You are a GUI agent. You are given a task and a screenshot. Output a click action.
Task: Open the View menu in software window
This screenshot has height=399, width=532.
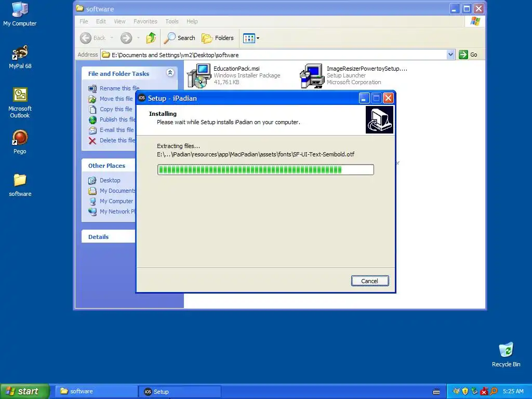coord(119,21)
